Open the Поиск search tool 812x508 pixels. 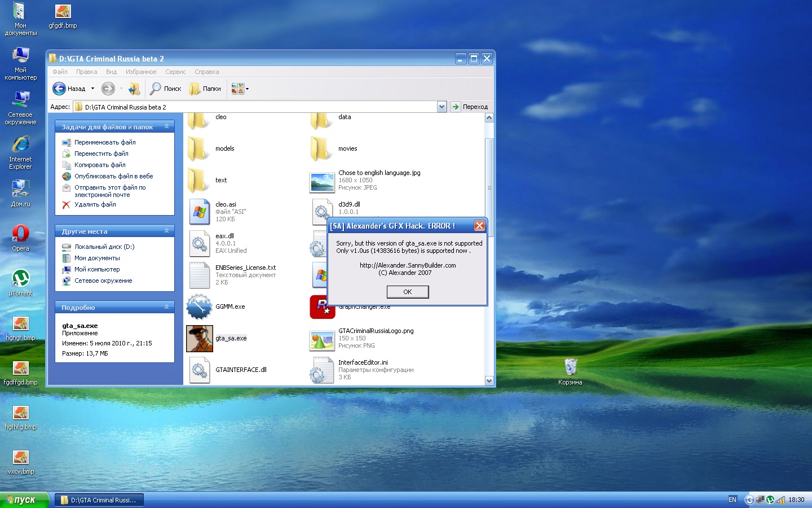(166, 89)
